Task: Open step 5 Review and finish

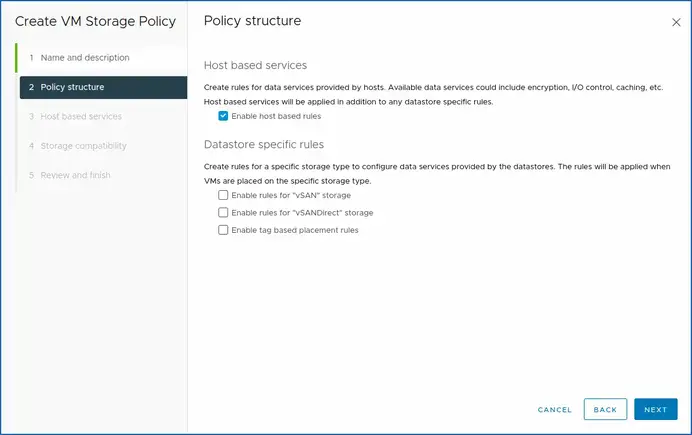Action: click(75, 175)
